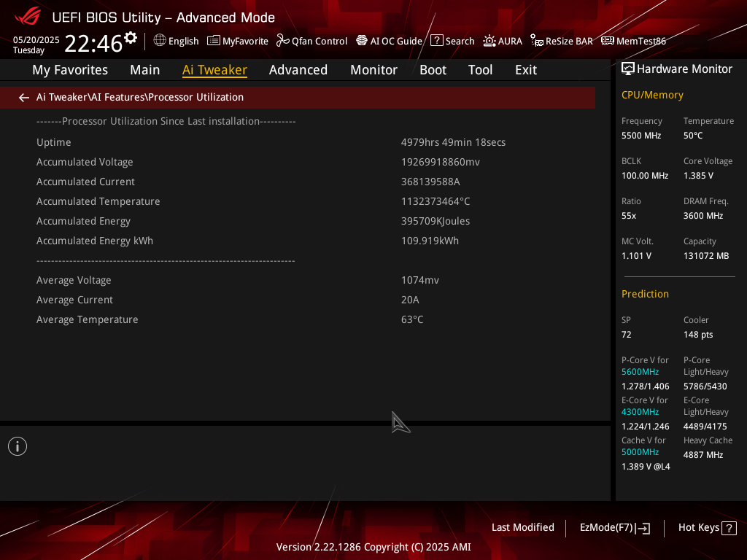Switch to My Favorites tab
Viewport: 747px width, 560px height.
tap(70, 70)
